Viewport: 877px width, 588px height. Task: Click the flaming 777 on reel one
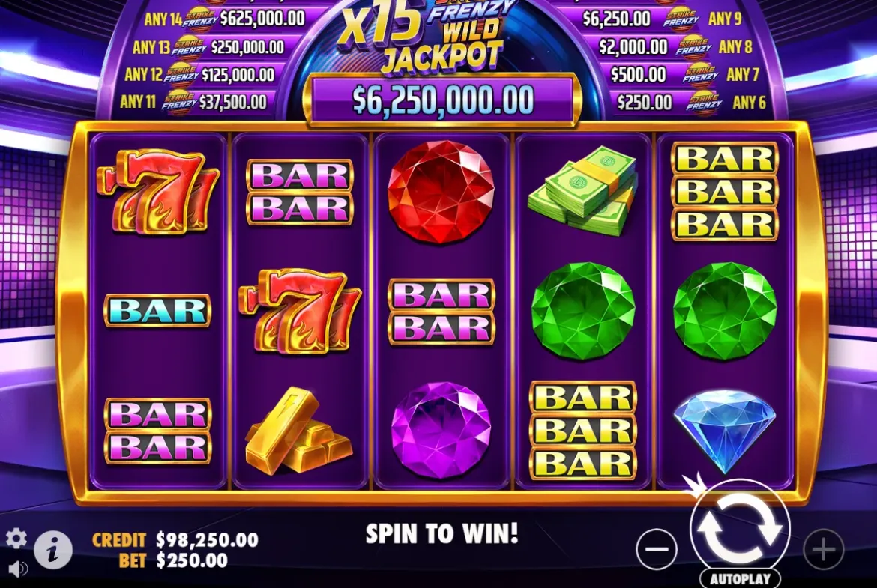click(160, 191)
